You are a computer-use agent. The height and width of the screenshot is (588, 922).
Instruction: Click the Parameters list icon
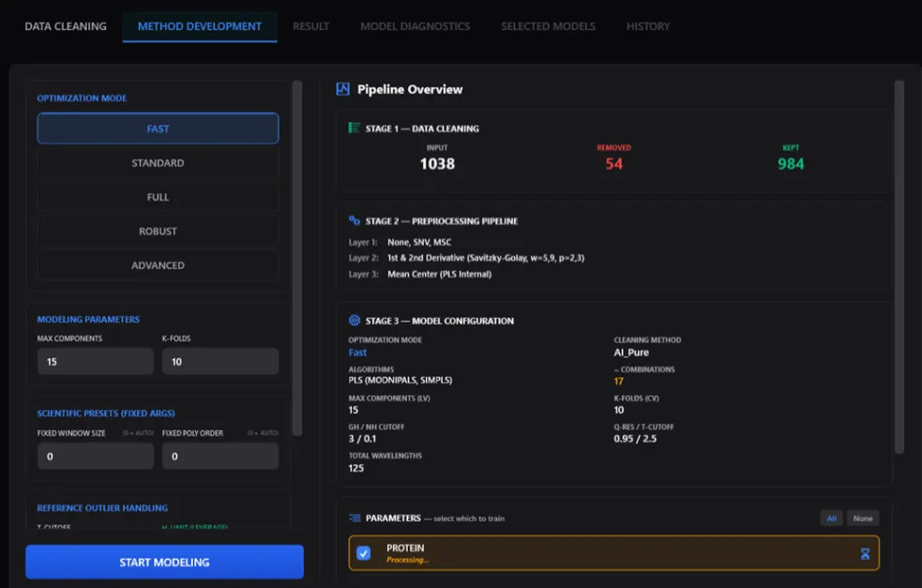(x=355, y=518)
